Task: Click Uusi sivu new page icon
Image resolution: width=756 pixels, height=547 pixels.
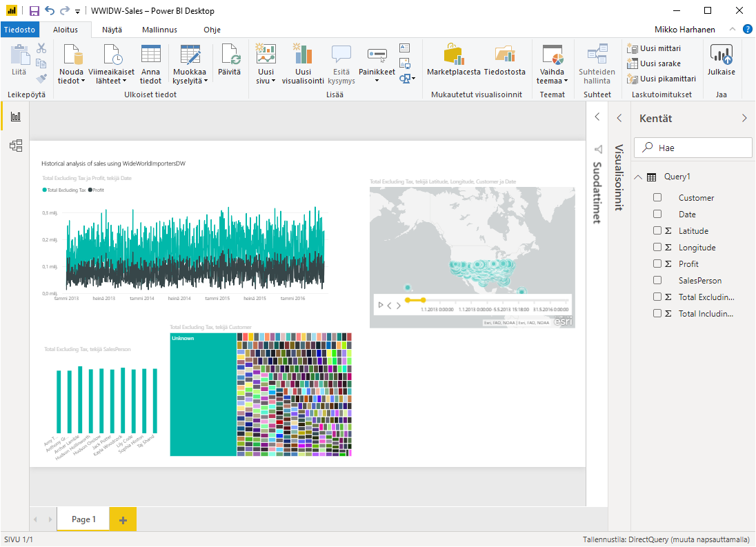Action: point(266,54)
